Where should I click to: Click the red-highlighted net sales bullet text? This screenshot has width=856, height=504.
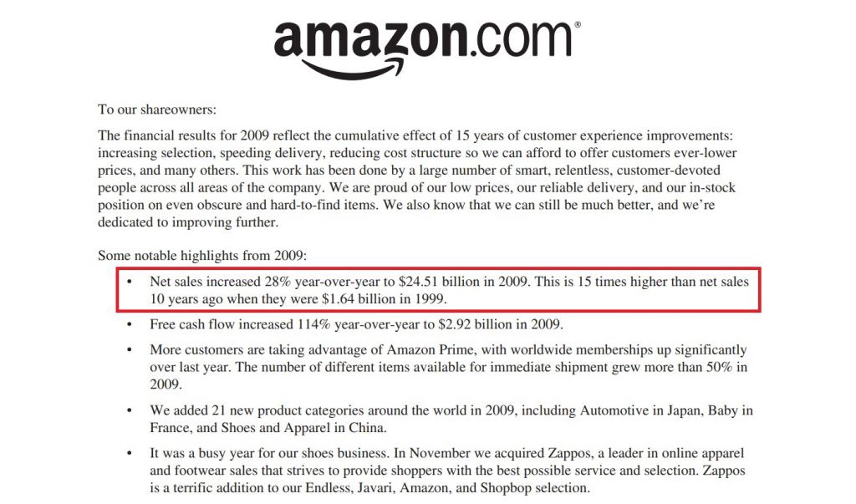(x=448, y=290)
